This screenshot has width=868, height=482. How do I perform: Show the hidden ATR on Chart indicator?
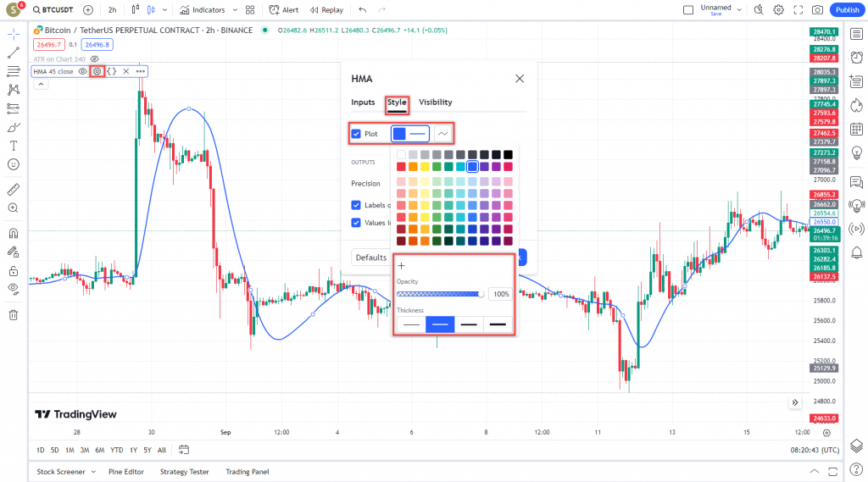coord(95,58)
